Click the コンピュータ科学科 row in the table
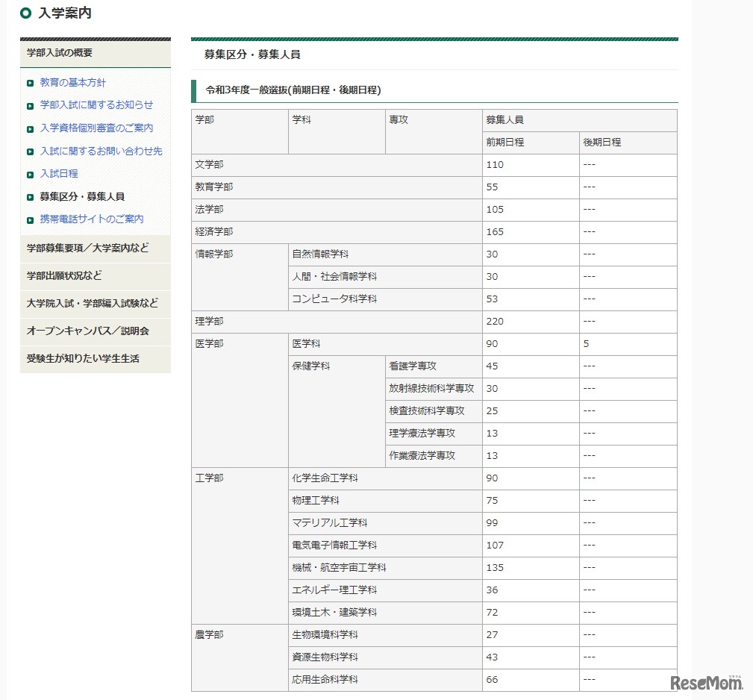The image size is (753, 700). (336, 299)
